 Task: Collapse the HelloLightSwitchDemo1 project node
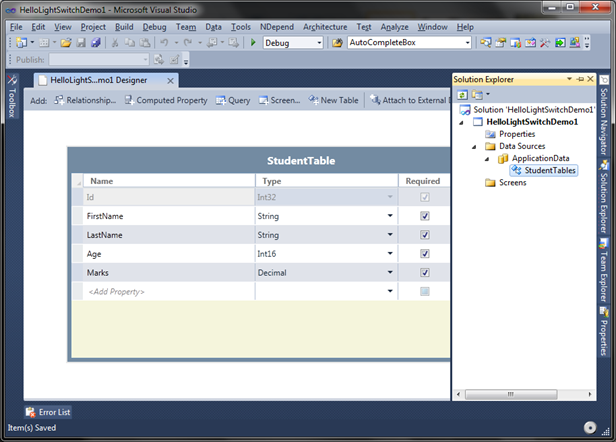click(x=462, y=123)
